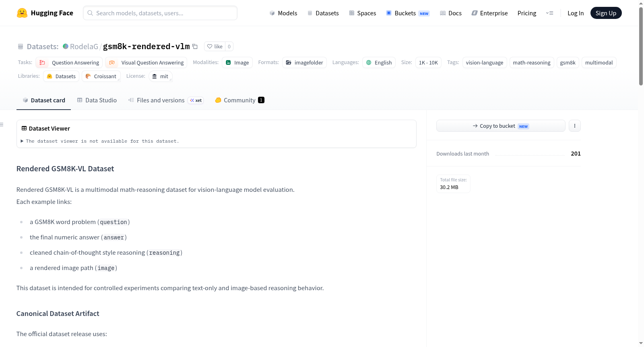
Task: Select the Image modality tag
Action: (237, 62)
